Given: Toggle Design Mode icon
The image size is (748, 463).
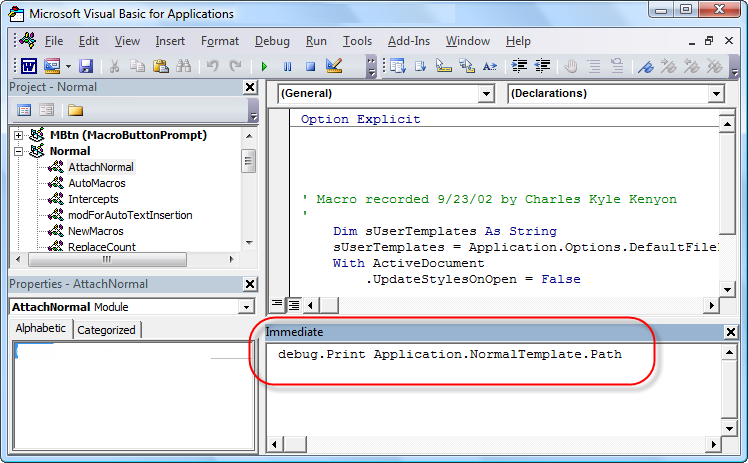Looking at the screenshot, I should point(334,66).
